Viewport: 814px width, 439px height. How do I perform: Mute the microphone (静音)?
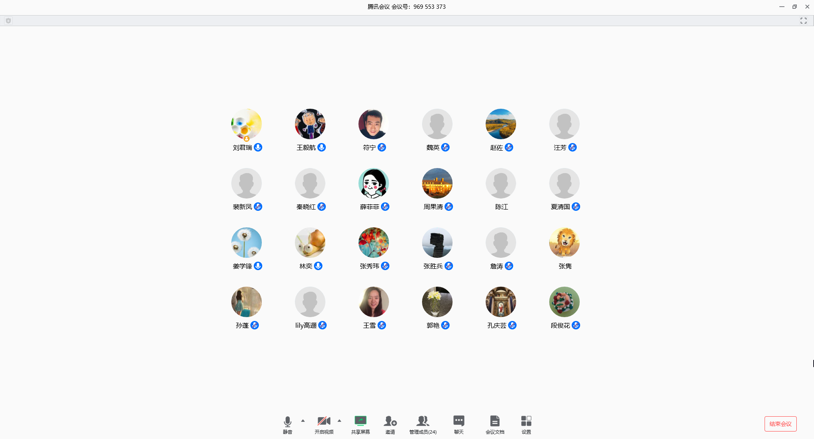287,424
